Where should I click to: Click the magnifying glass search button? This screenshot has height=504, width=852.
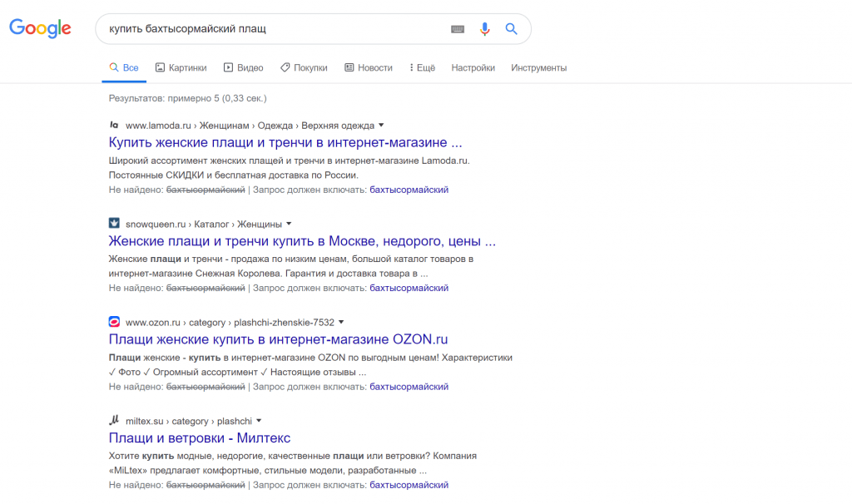tap(512, 29)
